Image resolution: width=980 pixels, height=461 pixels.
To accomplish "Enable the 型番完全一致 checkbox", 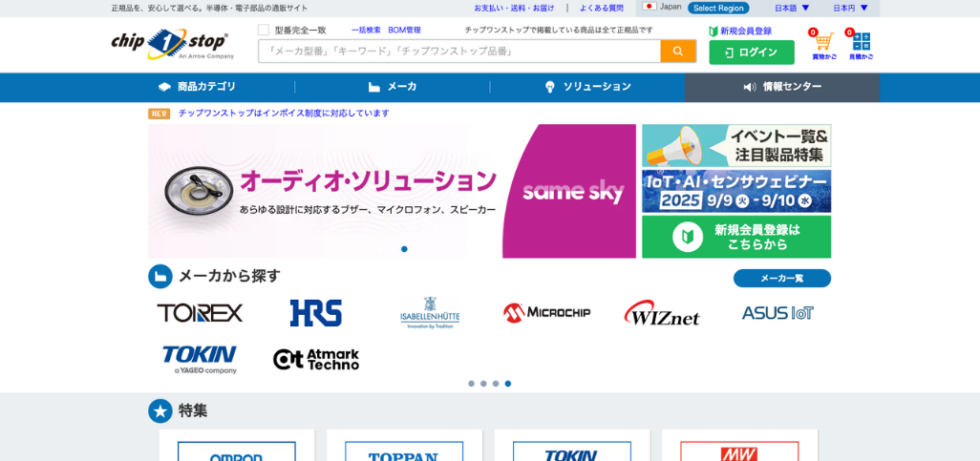I will [264, 31].
